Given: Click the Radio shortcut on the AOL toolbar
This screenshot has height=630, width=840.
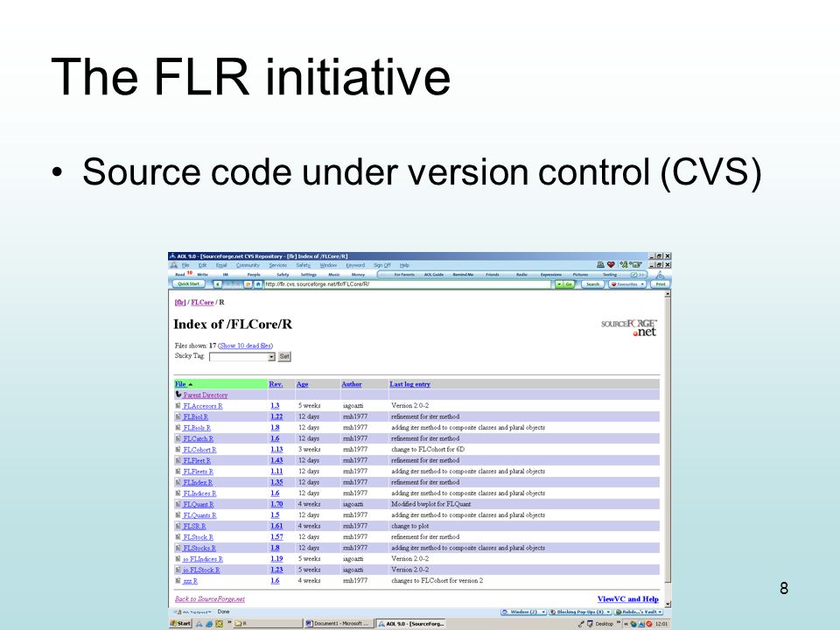Looking at the screenshot, I should tap(521, 274).
